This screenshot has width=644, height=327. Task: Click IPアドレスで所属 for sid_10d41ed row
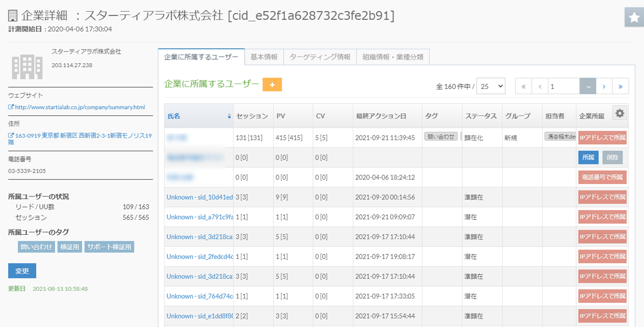pos(602,197)
